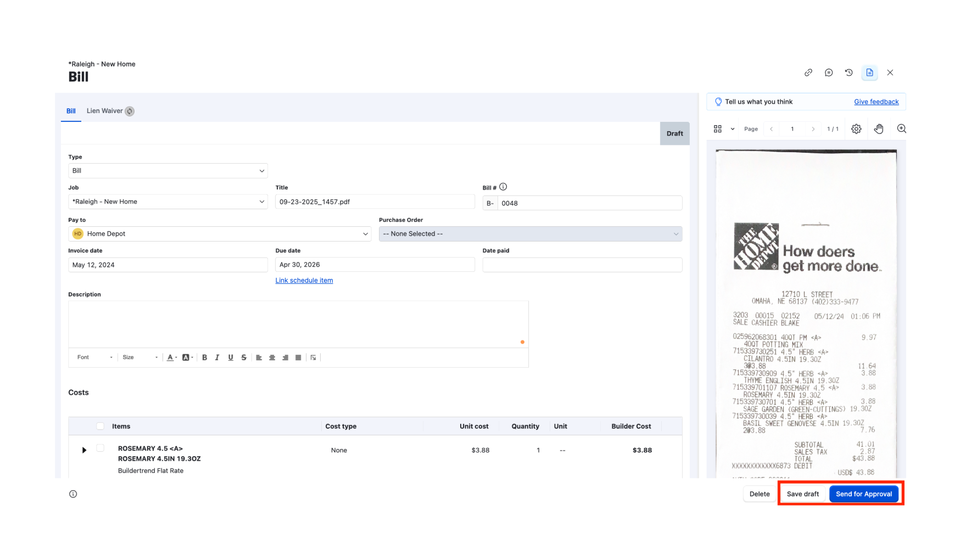966x560 pixels.
Task: Open the Link schedule item link
Action: coord(304,281)
